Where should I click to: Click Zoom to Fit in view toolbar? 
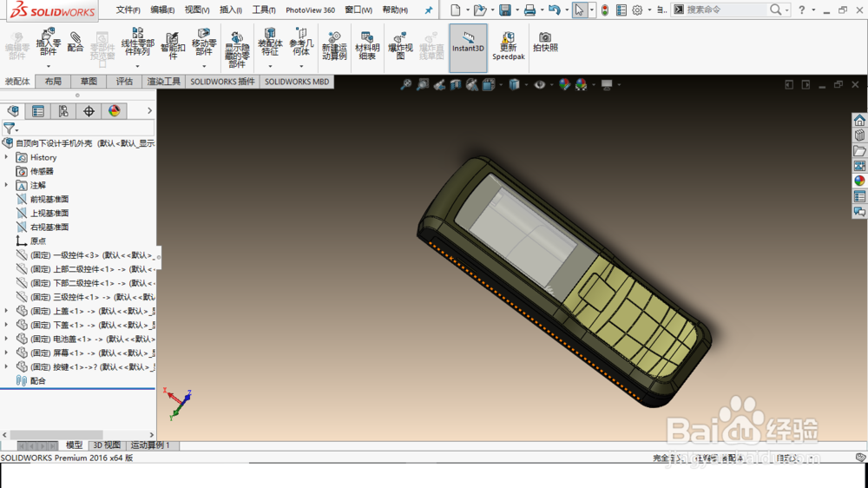pyautogui.click(x=405, y=85)
